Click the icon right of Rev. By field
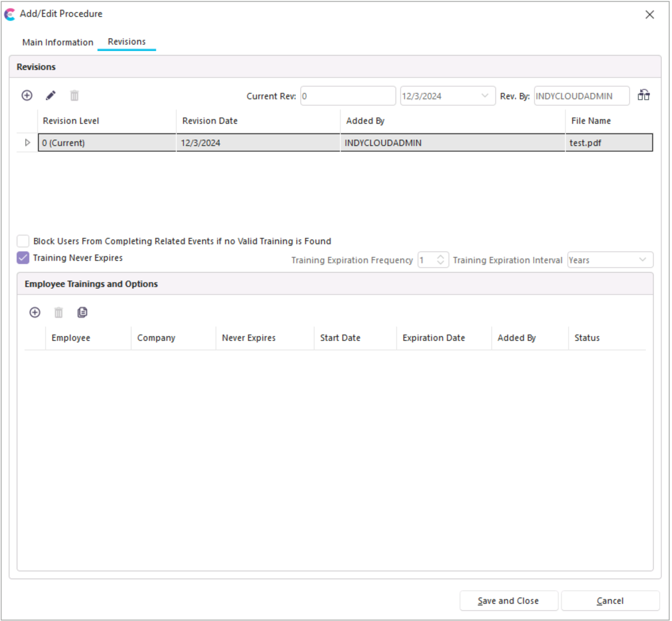The height and width of the screenshot is (621, 672). pos(643,96)
